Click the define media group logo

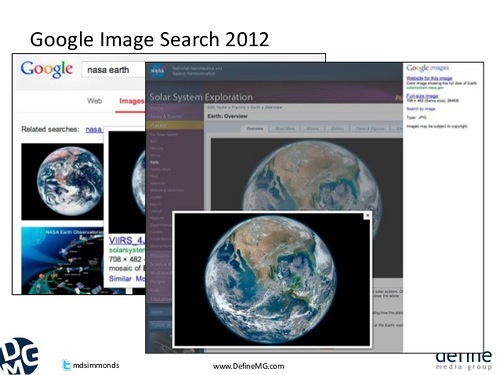[x=464, y=360]
